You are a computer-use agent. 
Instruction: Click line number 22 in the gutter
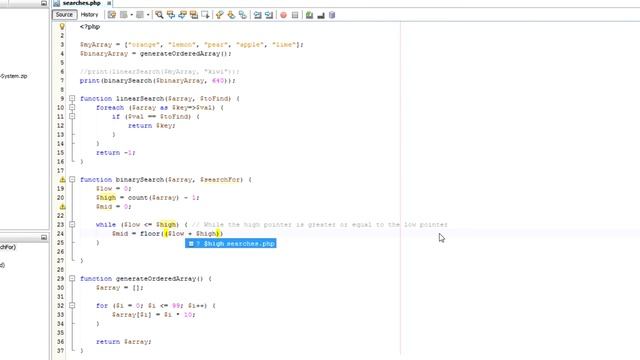(x=60, y=216)
